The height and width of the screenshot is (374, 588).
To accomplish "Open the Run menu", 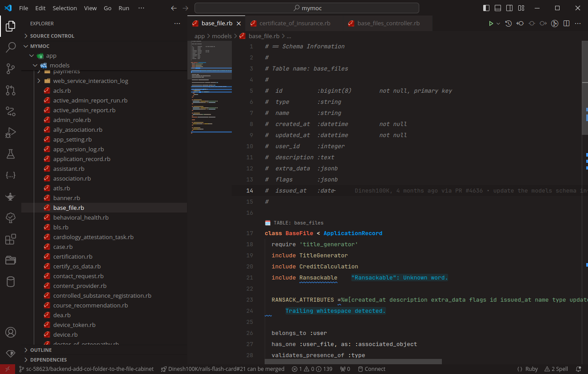I will pyautogui.click(x=124, y=8).
